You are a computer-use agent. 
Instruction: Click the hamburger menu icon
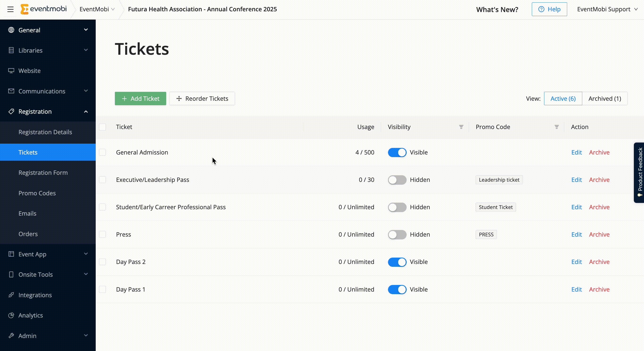tap(10, 9)
